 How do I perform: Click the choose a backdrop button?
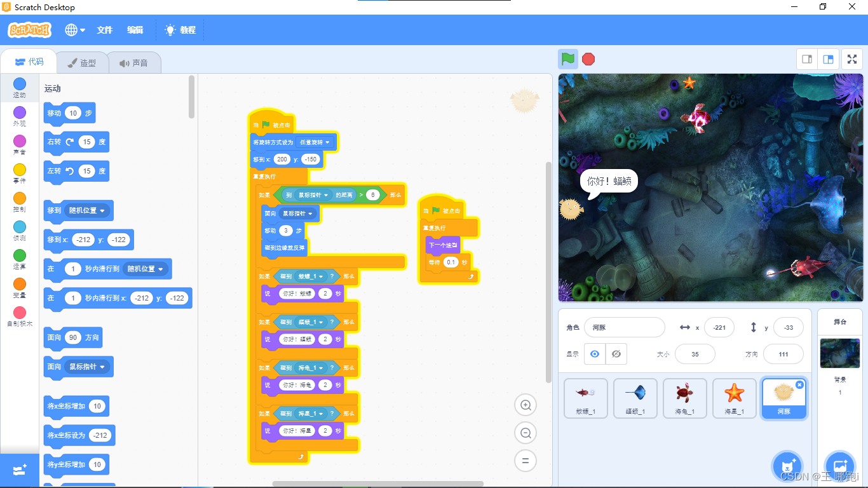(x=839, y=467)
